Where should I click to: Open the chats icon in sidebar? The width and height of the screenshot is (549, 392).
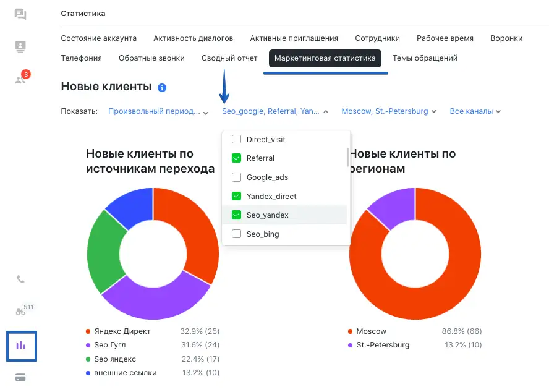(20, 14)
